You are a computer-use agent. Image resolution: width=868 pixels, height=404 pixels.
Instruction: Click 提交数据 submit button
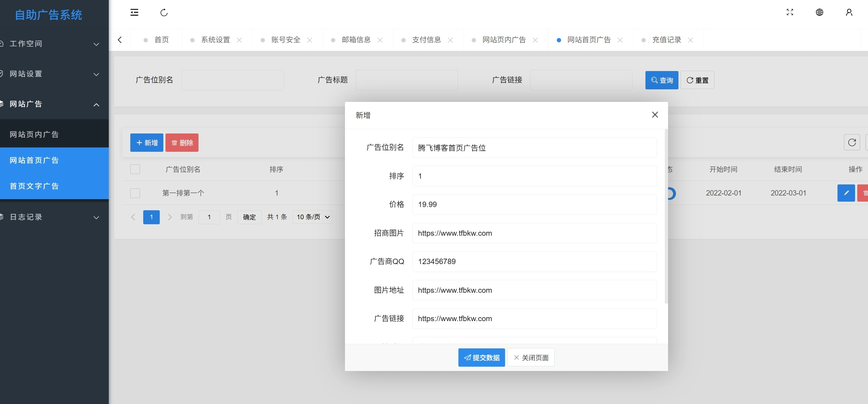[481, 357]
